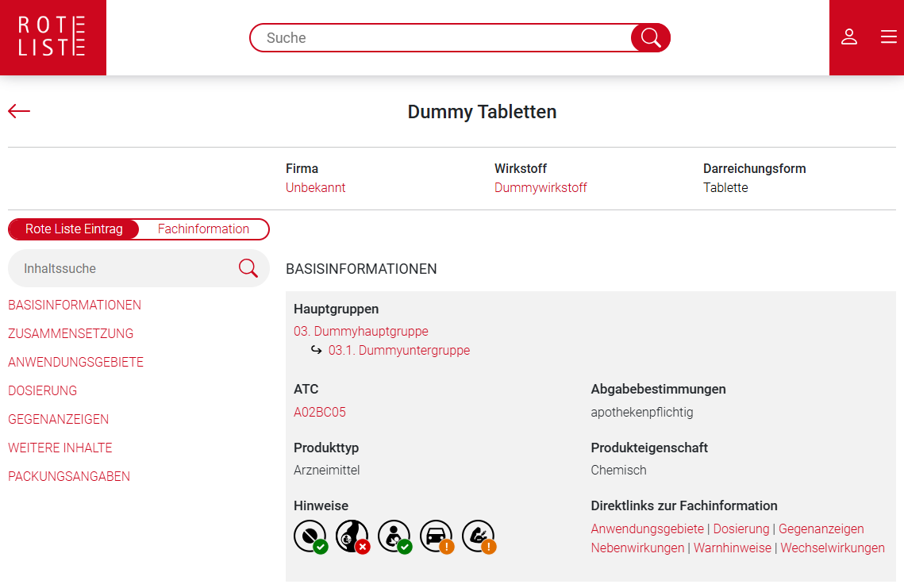The image size is (904, 588).
Task: Click the Arzneimittel product type text
Action: coord(326,471)
